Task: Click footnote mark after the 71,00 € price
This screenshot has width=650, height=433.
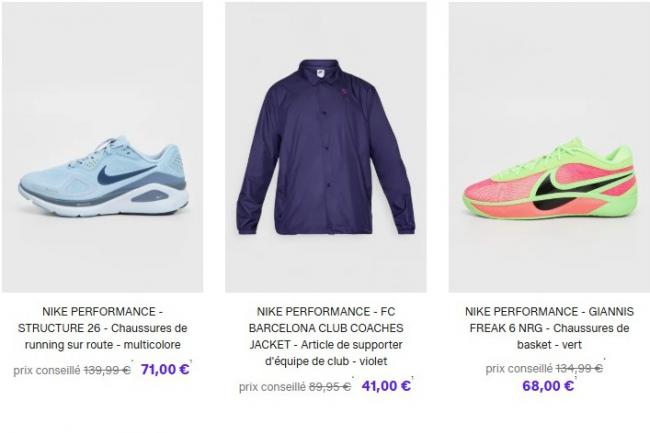Action: click(191, 361)
